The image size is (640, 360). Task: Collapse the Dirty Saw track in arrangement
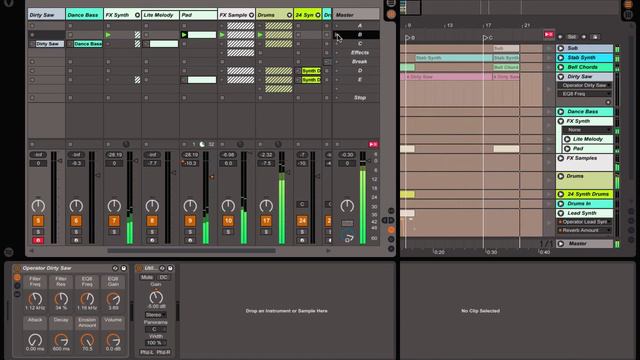561,77
